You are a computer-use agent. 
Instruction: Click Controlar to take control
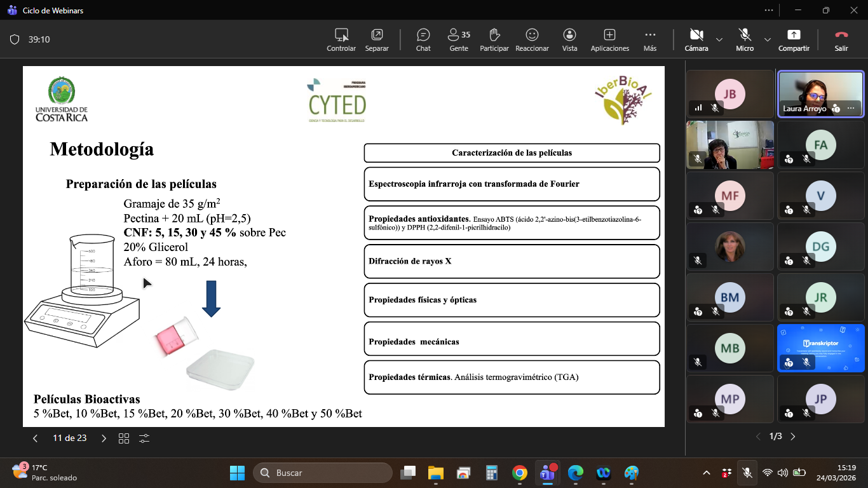[341, 39]
